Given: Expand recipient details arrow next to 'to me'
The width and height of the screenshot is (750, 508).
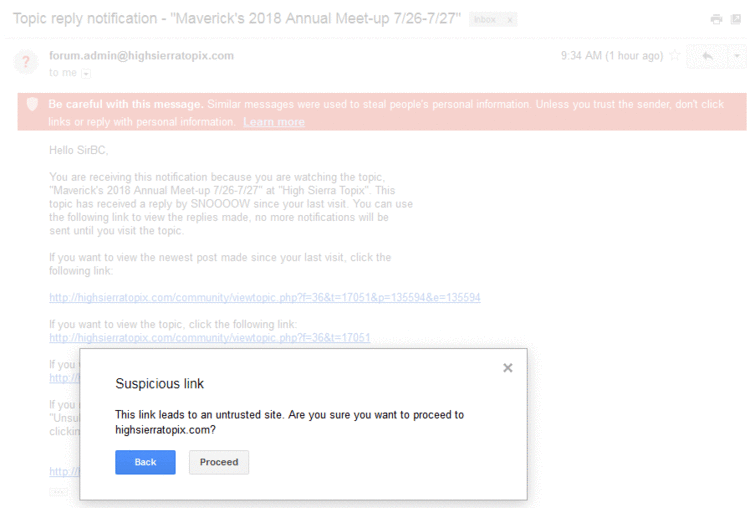Looking at the screenshot, I should tap(86, 74).
